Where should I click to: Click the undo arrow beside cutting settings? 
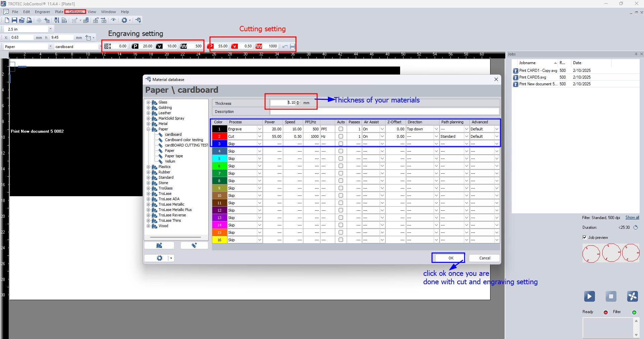pos(285,46)
